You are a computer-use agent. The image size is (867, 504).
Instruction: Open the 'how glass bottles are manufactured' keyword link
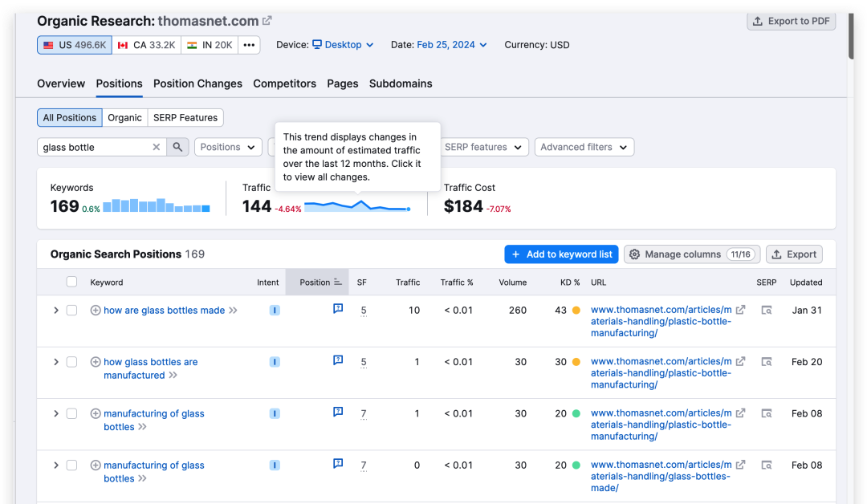coord(151,368)
